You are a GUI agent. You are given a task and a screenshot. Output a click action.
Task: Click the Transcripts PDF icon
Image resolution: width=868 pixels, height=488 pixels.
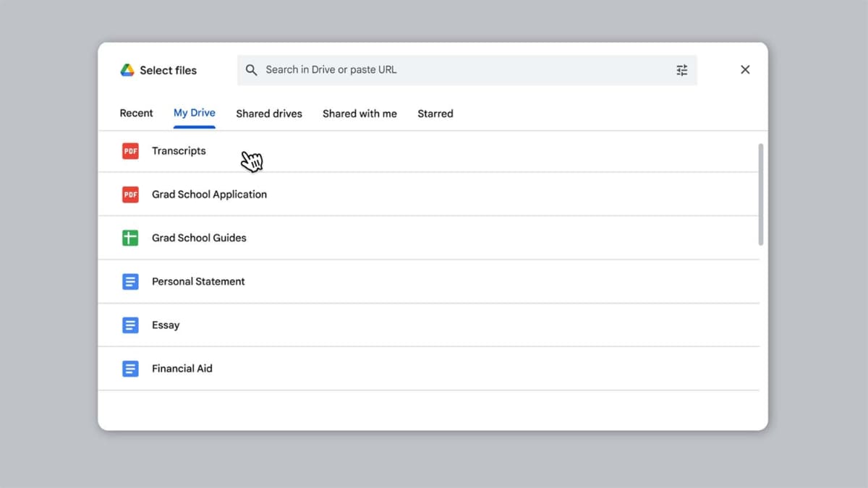130,151
